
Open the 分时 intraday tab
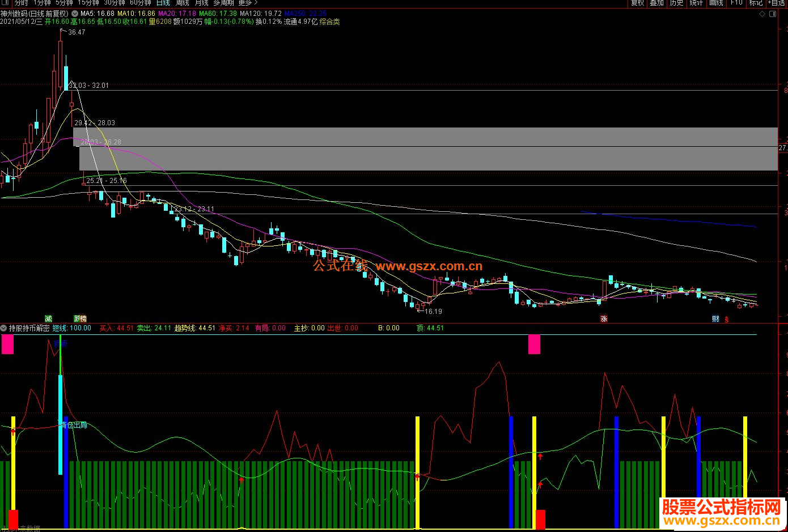[x=21, y=3]
